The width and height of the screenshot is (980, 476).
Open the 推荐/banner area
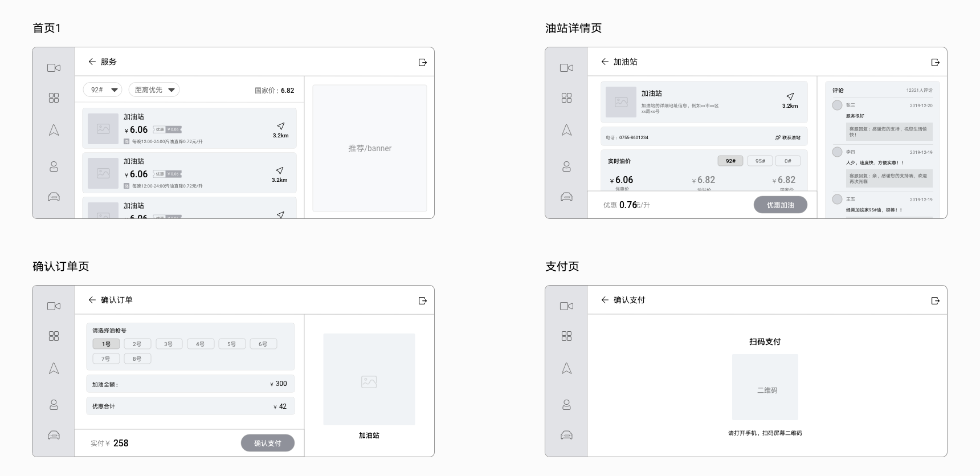(x=370, y=148)
